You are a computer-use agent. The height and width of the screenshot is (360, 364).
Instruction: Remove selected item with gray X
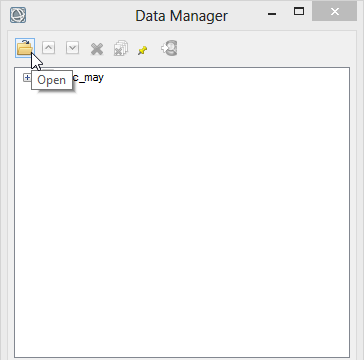tap(97, 50)
